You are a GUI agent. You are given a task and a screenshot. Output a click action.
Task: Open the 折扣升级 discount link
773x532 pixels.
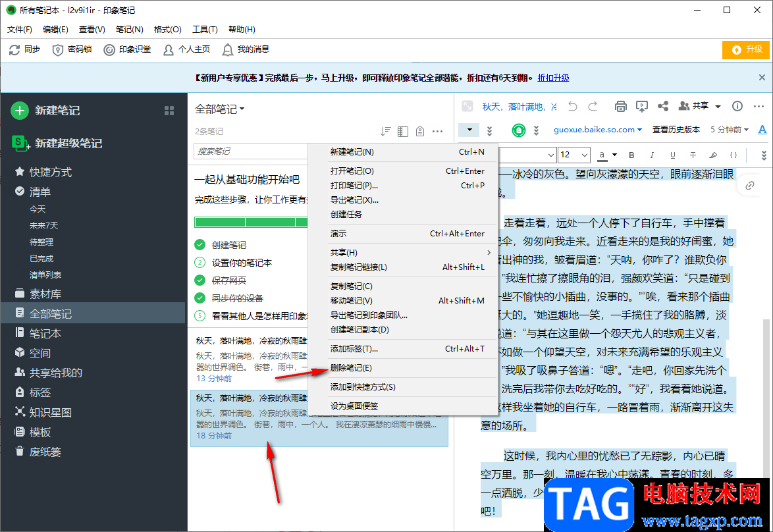553,78
